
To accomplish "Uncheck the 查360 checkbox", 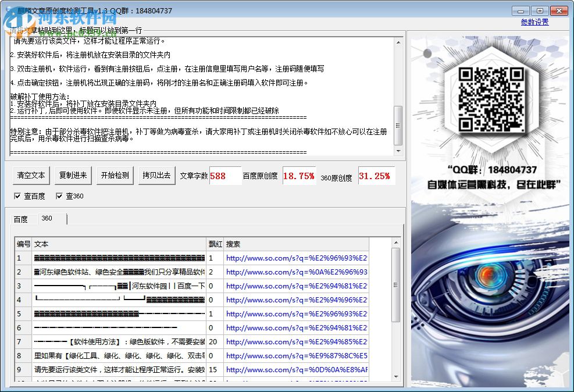I will pos(59,196).
